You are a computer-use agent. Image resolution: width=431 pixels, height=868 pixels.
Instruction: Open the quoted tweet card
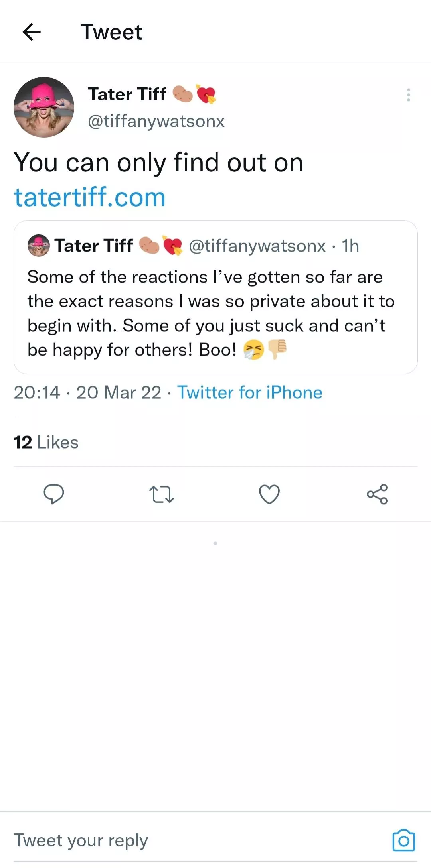215,313
